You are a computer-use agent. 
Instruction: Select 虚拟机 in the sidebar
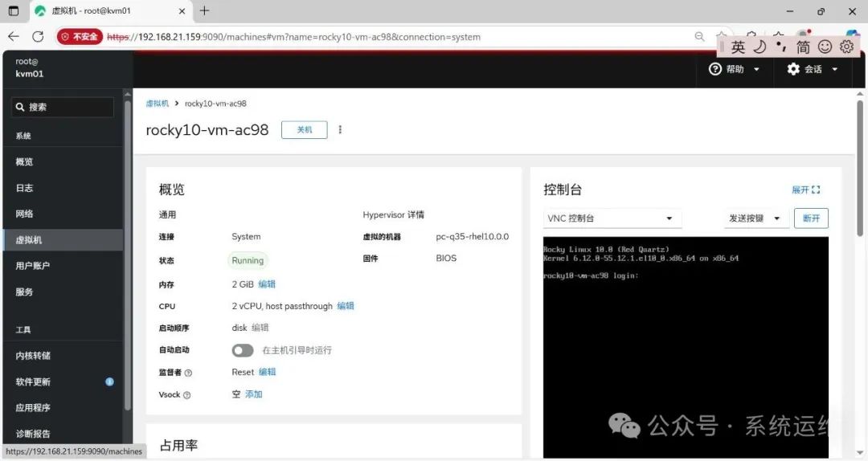(63, 239)
